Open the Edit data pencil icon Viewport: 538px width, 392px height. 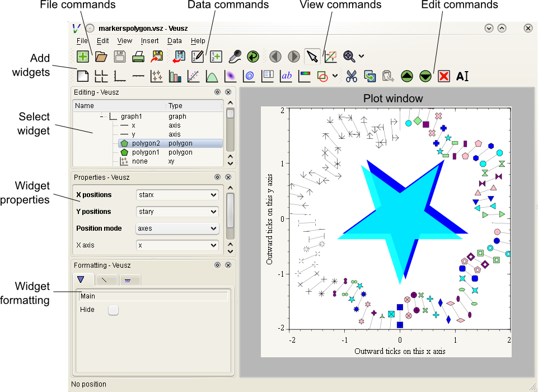click(x=198, y=57)
